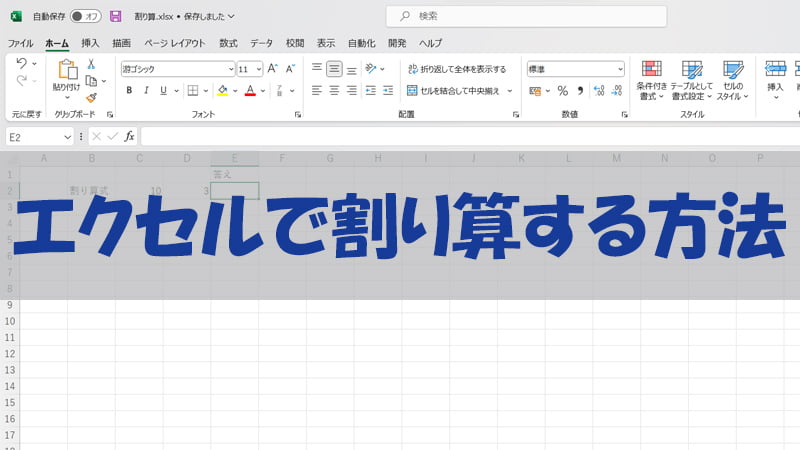Image resolution: width=800 pixels, height=450 pixels.
Task: Click the 条件付き書式 conditional formatting icon
Action: point(651,78)
